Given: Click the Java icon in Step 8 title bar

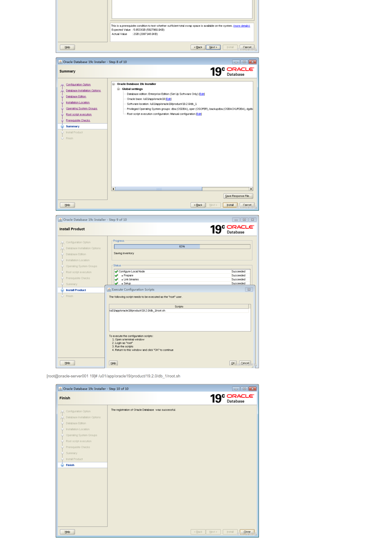Looking at the screenshot, I should tap(60, 62).
